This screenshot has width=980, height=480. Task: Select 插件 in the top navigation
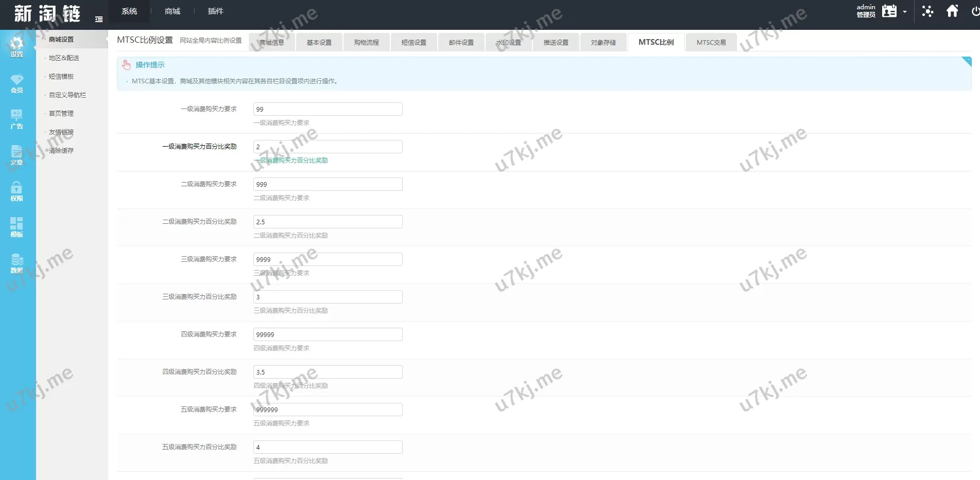(x=215, y=11)
